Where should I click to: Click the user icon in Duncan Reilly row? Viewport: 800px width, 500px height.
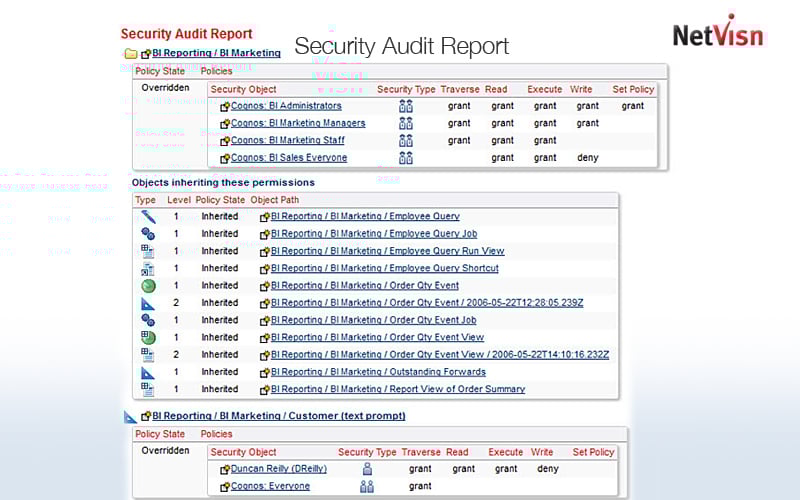click(x=367, y=469)
